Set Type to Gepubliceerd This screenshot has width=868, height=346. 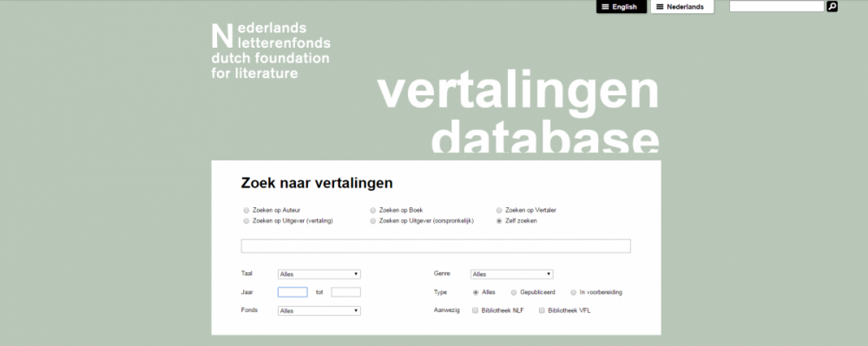(514, 292)
